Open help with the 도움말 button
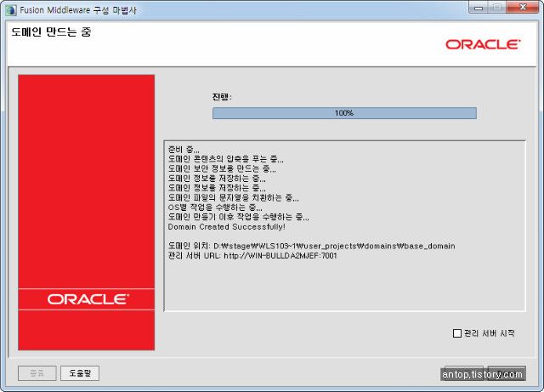The image size is (544, 392). point(80,373)
